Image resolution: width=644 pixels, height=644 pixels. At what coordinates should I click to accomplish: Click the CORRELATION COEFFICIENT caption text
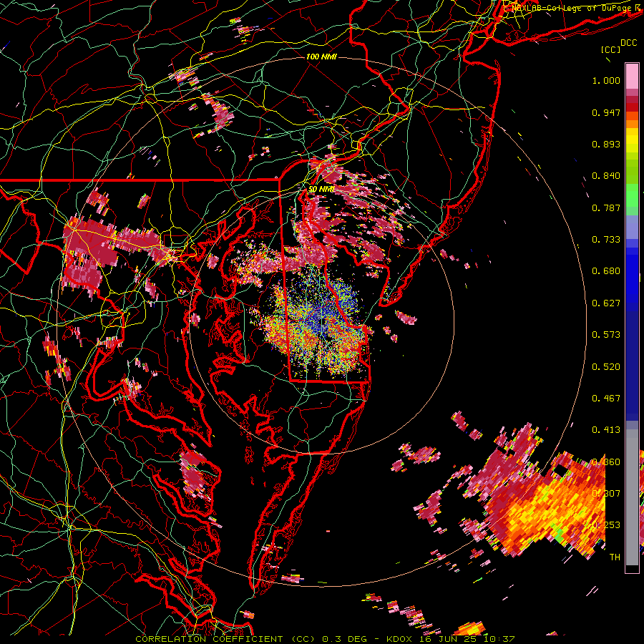click(x=209, y=639)
